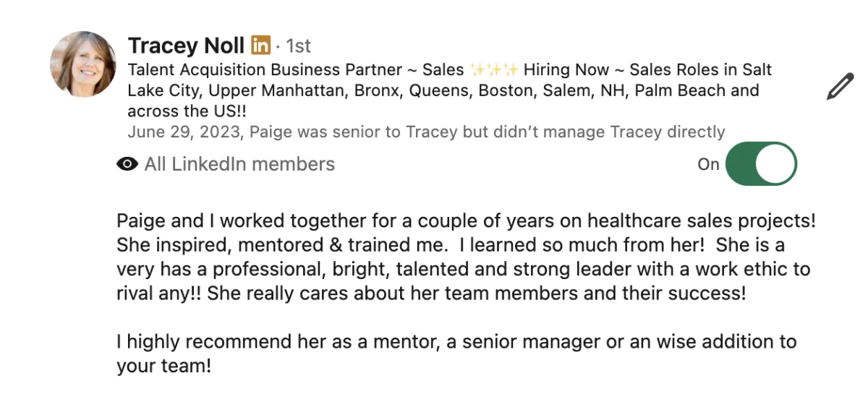Open Tracey Noll's profile via her name
The height and width of the screenshot is (402, 868).
pos(186,46)
